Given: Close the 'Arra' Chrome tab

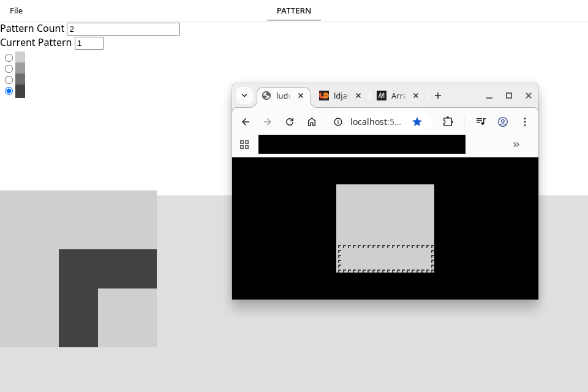Looking at the screenshot, I should pyautogui.click(x=416, y=96).
